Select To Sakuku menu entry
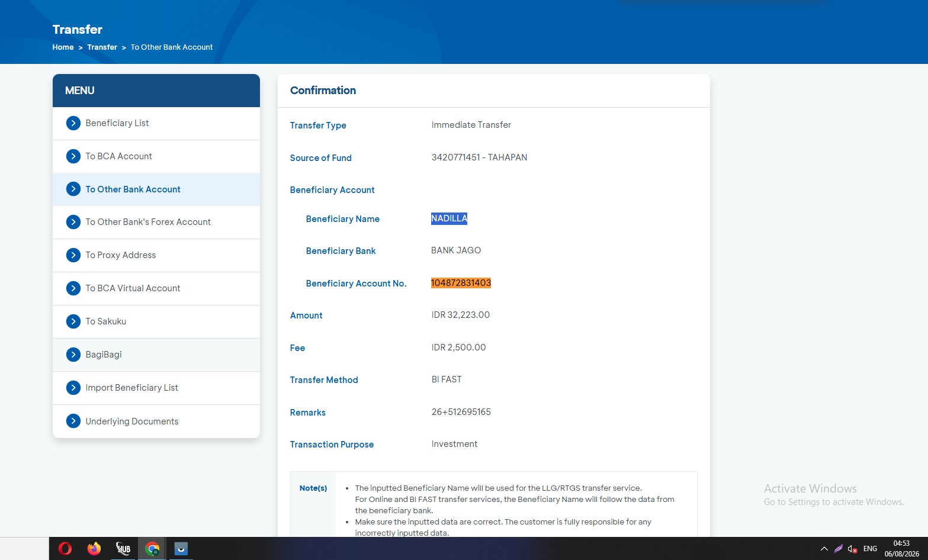The height and width of the screenshot is (560, 928). pyautogui.click(x=156, y=321)
